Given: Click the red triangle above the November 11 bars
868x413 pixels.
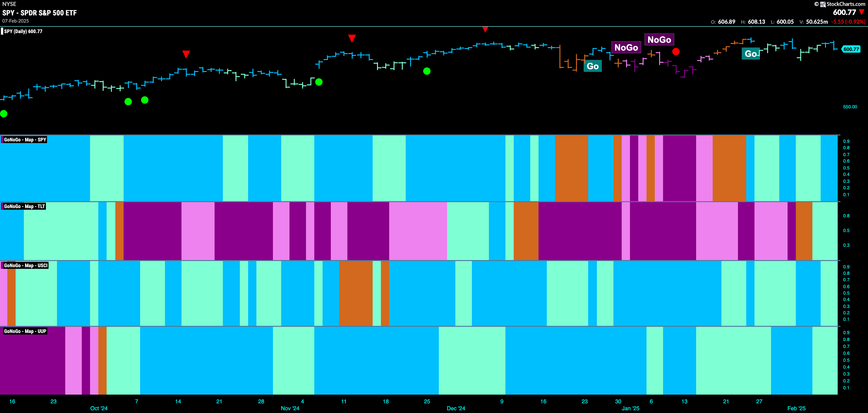Looking at the screenshot, I should (352, 38).
